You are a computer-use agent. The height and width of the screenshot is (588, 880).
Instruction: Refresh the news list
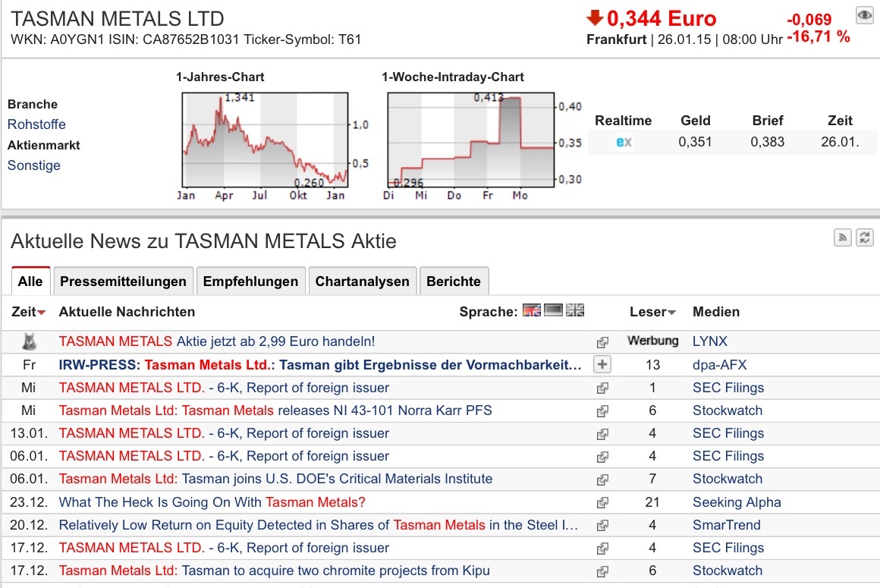(865, 237)
